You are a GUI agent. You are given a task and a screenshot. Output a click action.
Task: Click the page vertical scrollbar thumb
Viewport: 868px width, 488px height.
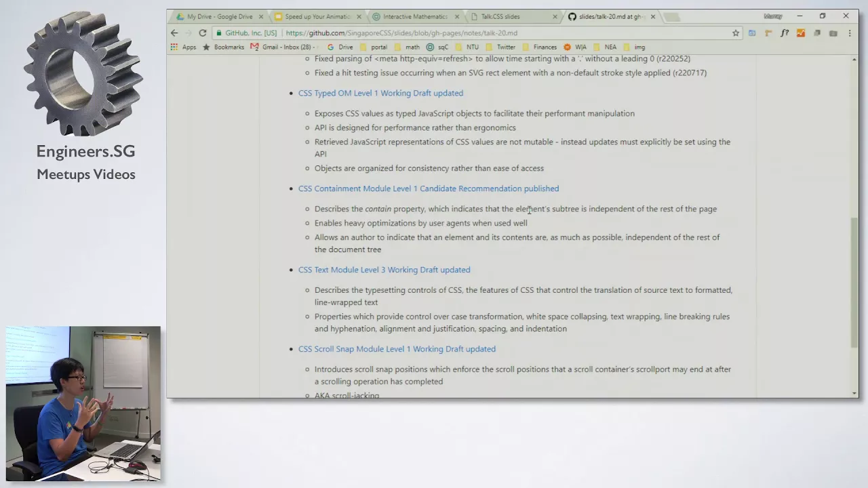[854, 283]
